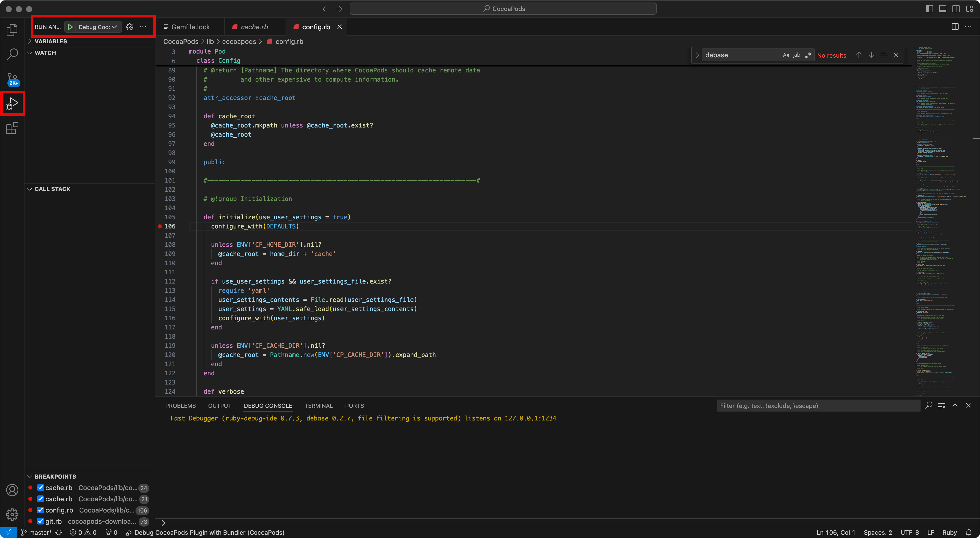Open the PROBLEMS panel tab
Viewport: 980px width, 538px height.
pyautogui.click(x=180, y=406)
